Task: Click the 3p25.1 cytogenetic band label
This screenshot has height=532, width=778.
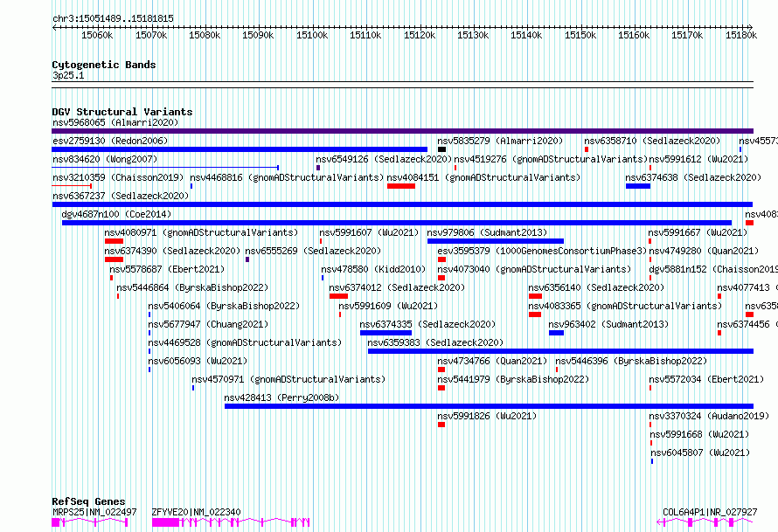Action: click(68, 75)
